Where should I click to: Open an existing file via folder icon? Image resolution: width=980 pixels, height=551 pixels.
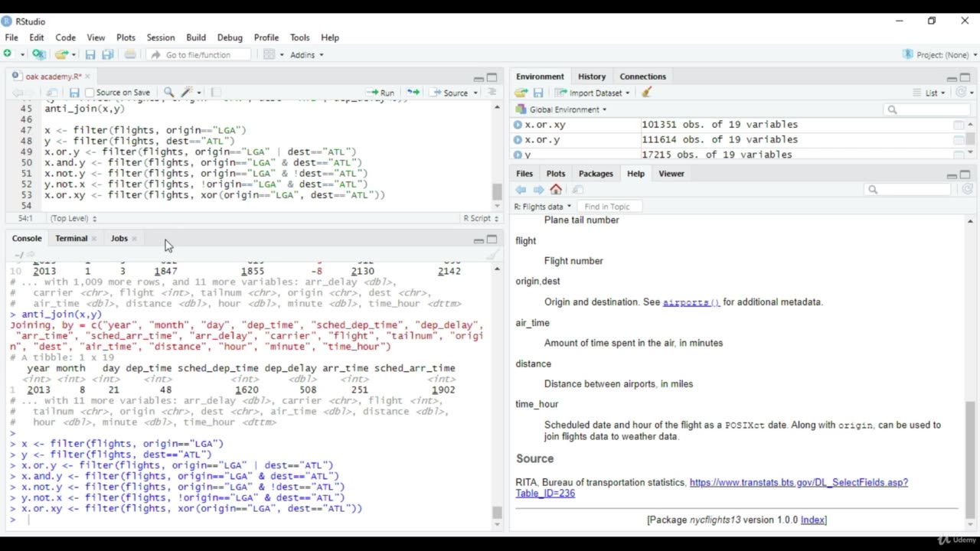(61, 54)
